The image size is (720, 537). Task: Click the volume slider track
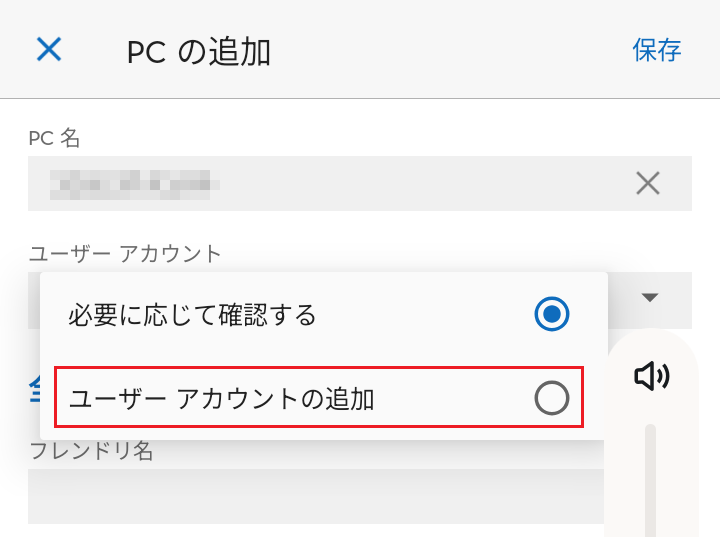(x=650, y=480)
